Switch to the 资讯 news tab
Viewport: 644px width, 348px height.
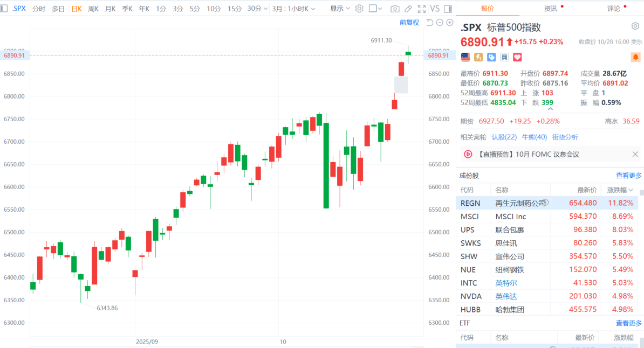[551, 9]
